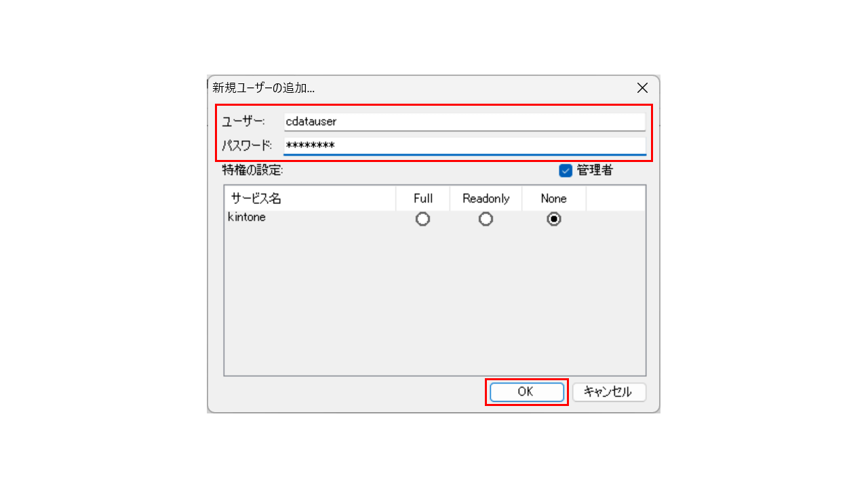Select Full privilege for kintone
Viewport: 868px width, 488px height.
pyautogui.click(x=423, y=220)
